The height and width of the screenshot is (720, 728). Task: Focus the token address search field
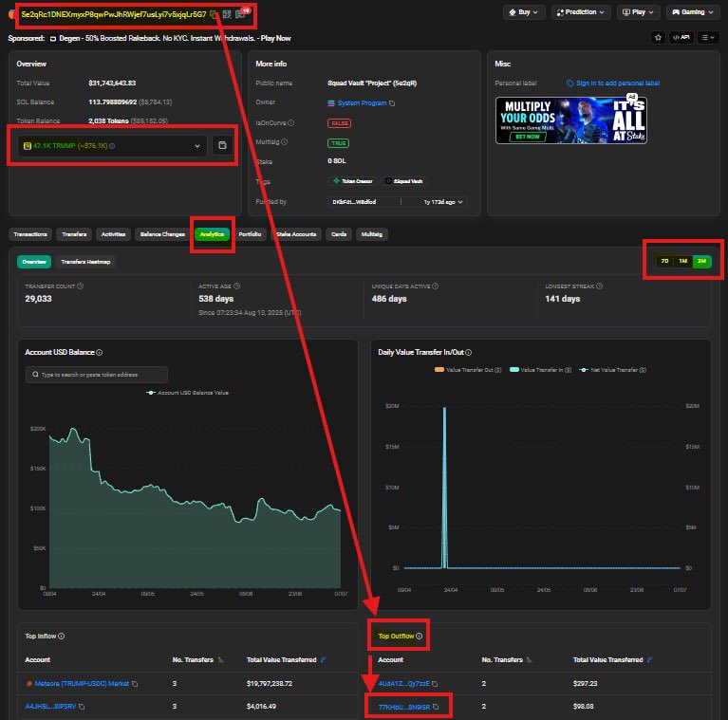point(97,375)
